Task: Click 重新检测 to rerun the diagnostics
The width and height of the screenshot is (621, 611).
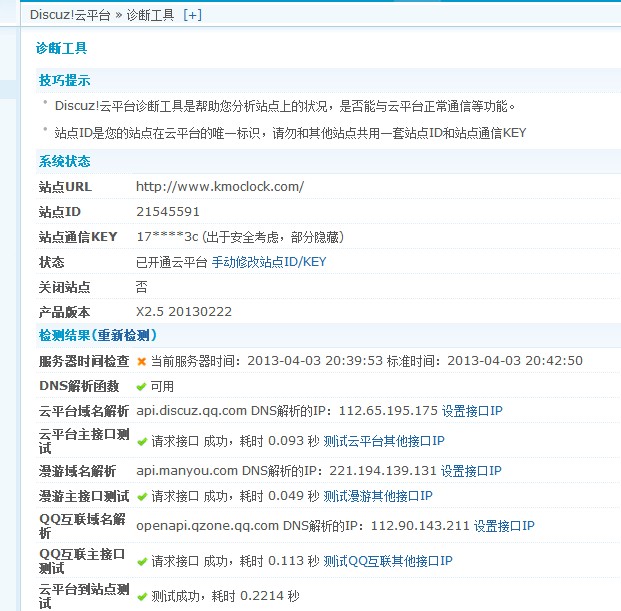Action: click(124, 335)
